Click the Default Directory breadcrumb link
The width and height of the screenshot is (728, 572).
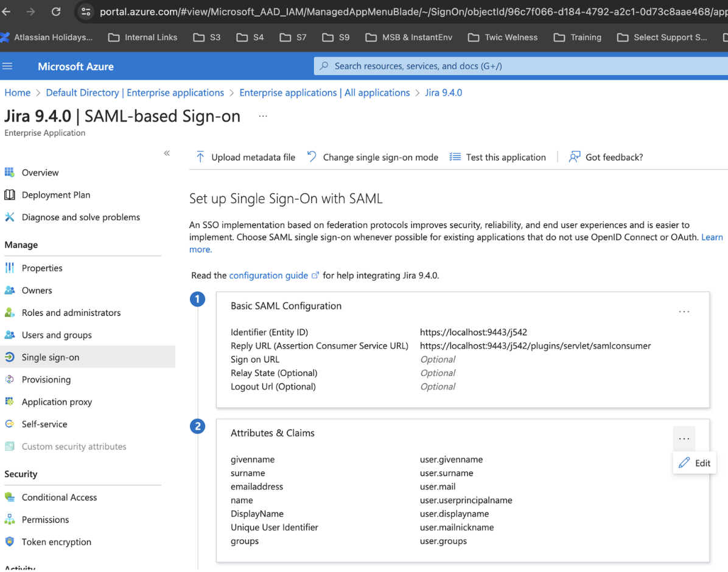tap(135, 92)
